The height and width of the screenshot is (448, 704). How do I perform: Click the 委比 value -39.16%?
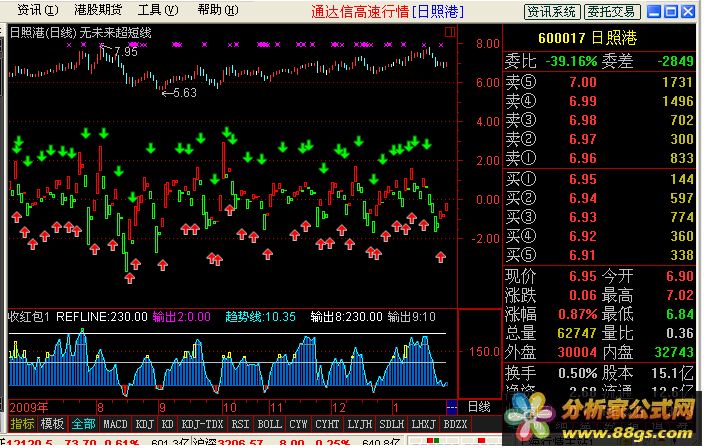point(571,61)
